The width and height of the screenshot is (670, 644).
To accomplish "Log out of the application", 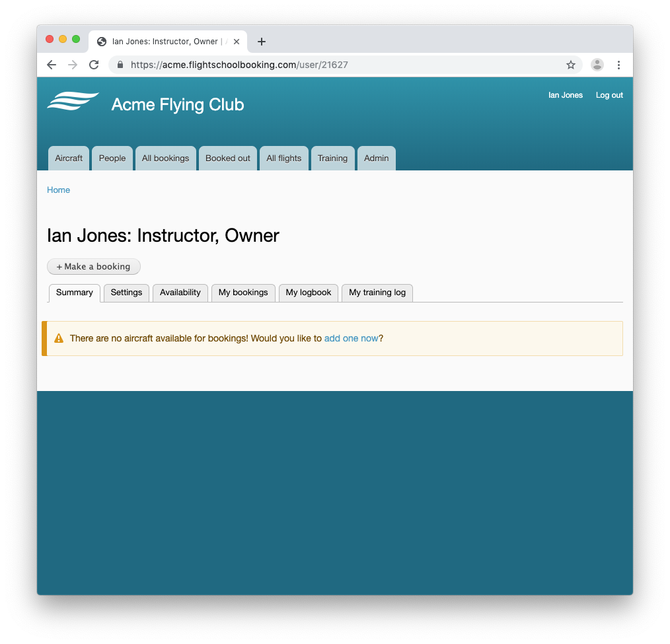I will point(609,95).
